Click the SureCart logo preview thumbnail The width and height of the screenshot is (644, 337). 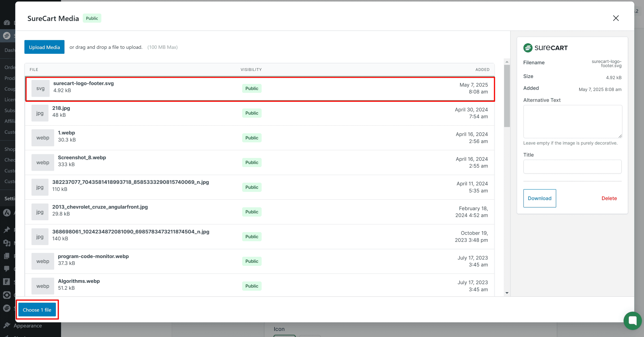coord(545,48)
